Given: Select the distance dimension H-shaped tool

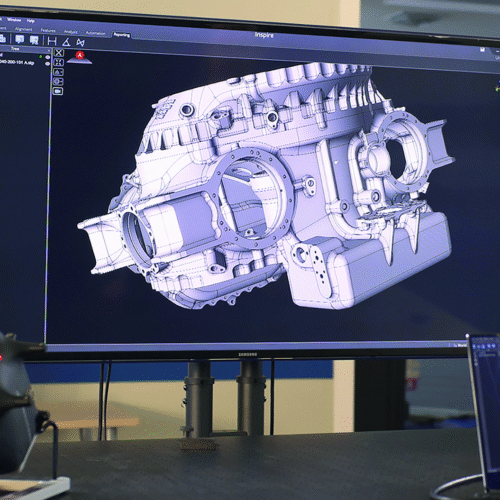Looking at the screenshot, I should (x=52, y=41).
